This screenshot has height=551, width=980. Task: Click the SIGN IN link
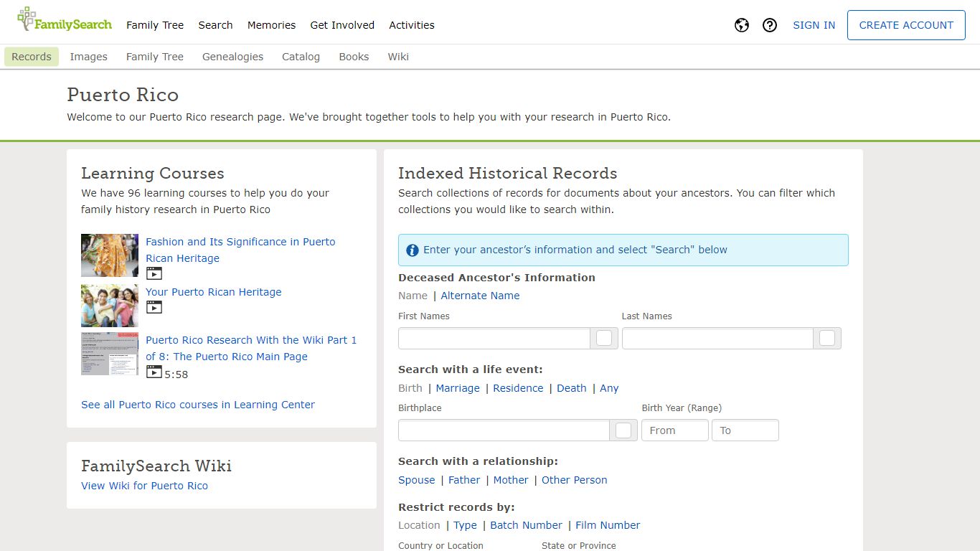tap(814, 25)
